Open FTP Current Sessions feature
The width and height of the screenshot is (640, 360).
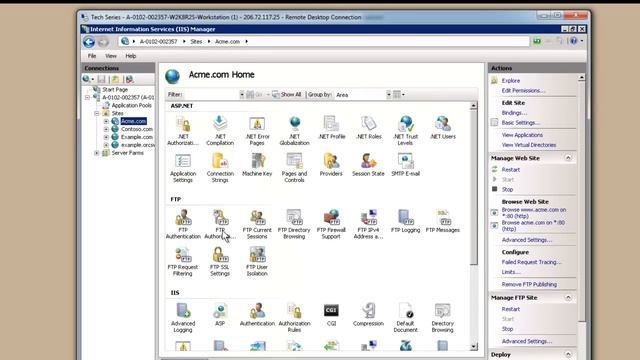point(257,224)
